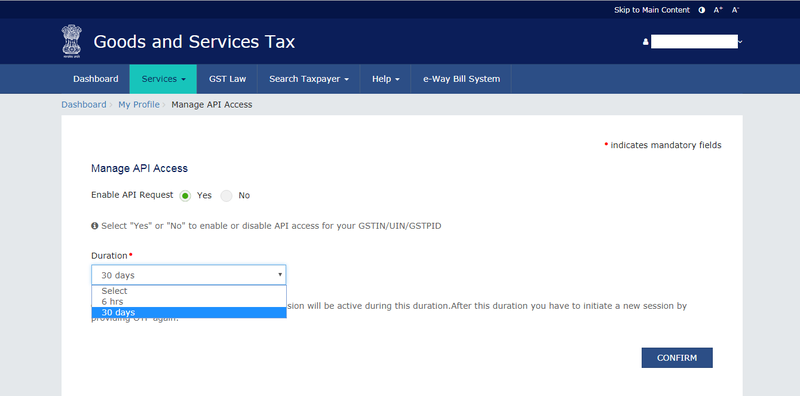Screen dimensions: 800x396
Task: Click the Goods and Services Tax title
Action: (x=194, y=41)
